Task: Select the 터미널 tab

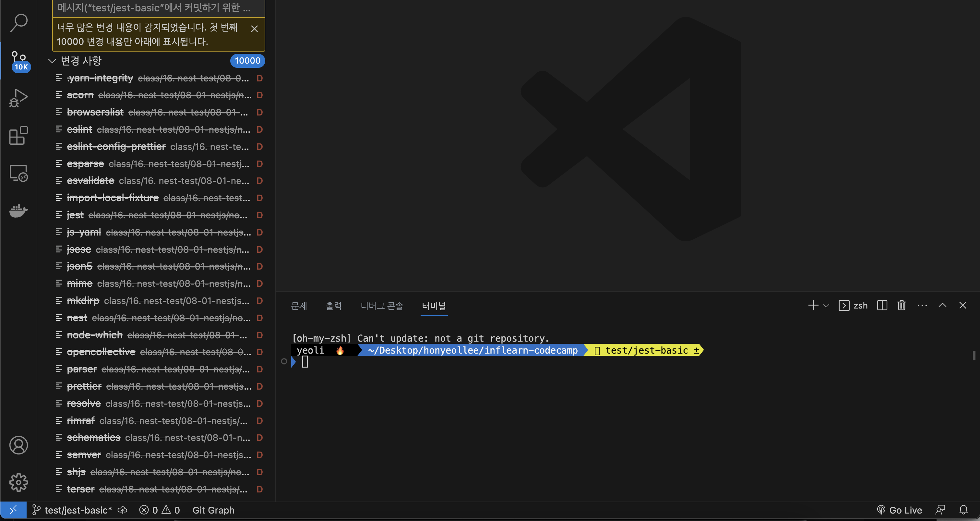Action: (434, 306)
